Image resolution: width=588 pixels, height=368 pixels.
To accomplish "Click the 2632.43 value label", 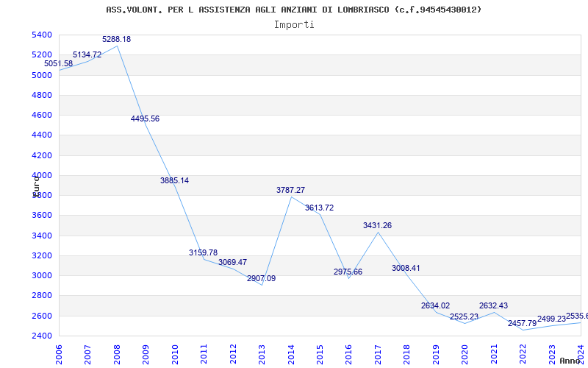I will pyautogui.click(x=493, y=306).
